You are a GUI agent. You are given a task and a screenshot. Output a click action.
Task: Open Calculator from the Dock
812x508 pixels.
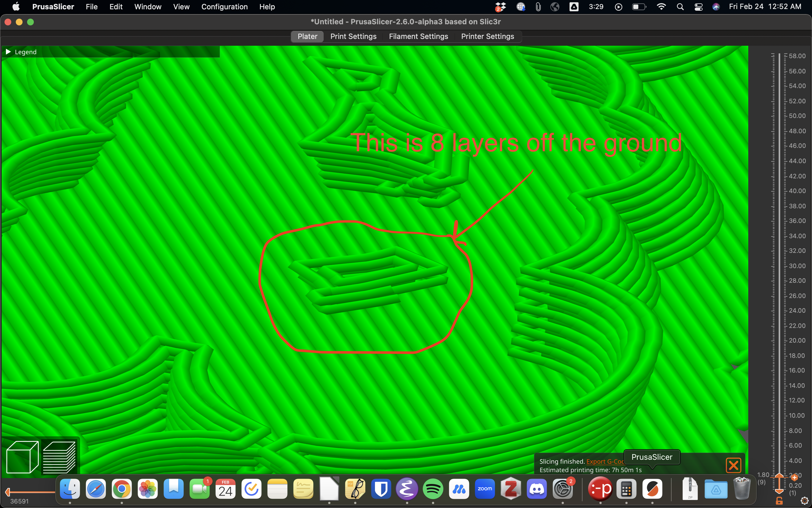[x=626, y=489]
